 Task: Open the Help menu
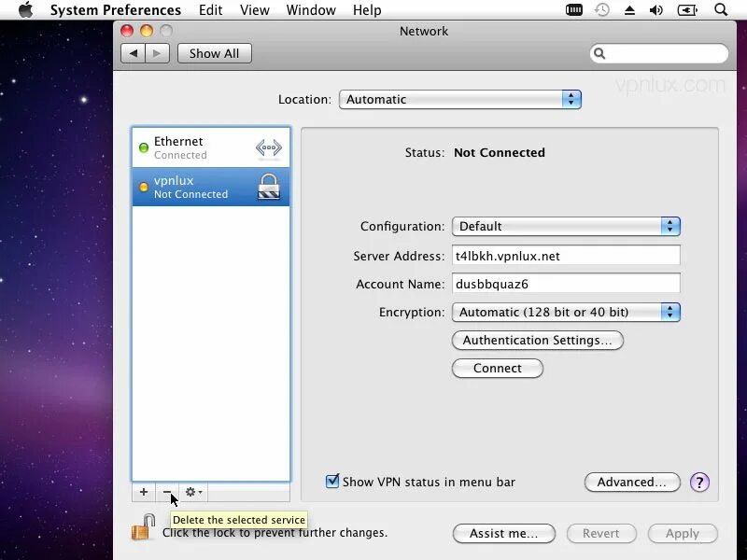[367, 10]
